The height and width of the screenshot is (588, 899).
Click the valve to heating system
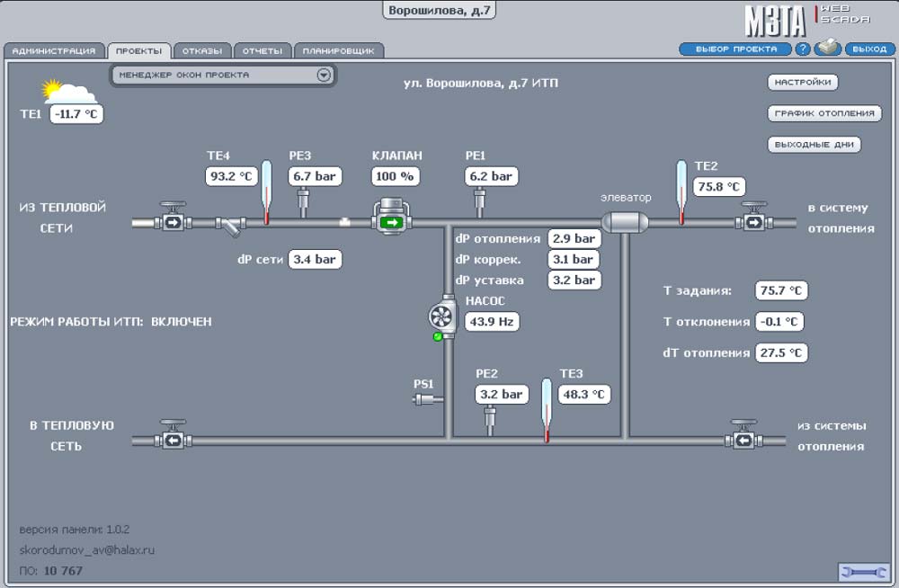(x=754, y=218)
